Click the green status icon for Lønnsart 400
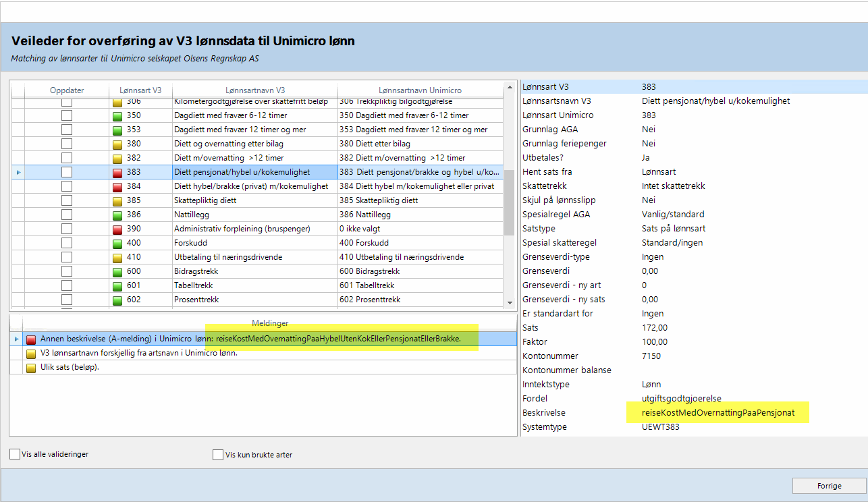This screenshot has height=502, width=868. pos(117,244)
